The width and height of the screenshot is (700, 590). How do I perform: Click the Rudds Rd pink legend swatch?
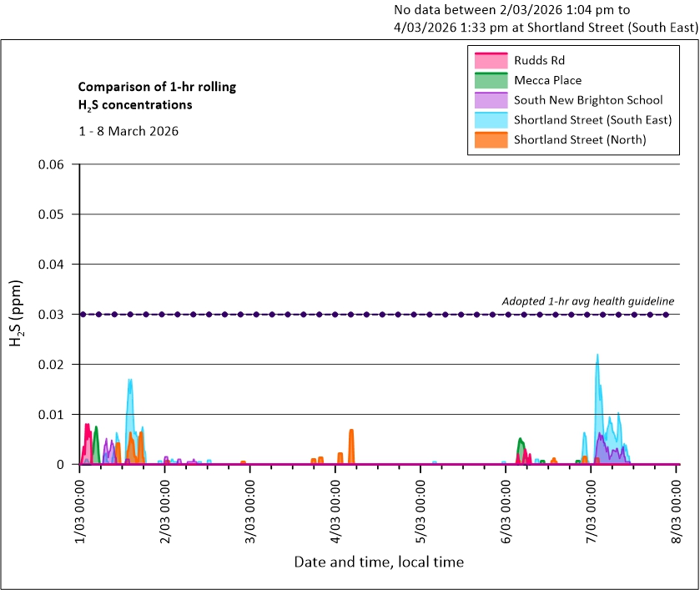pyautogui.click(x=490, y=60)
